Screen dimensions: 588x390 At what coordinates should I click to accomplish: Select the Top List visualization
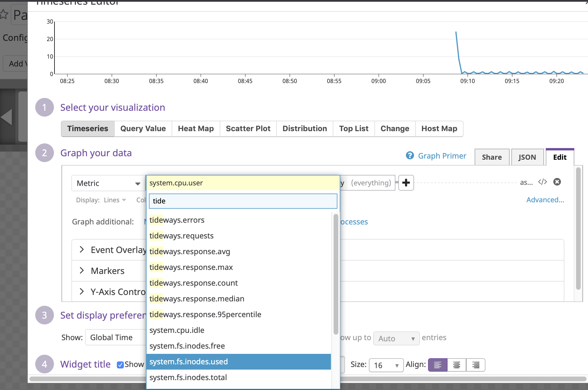354,129
